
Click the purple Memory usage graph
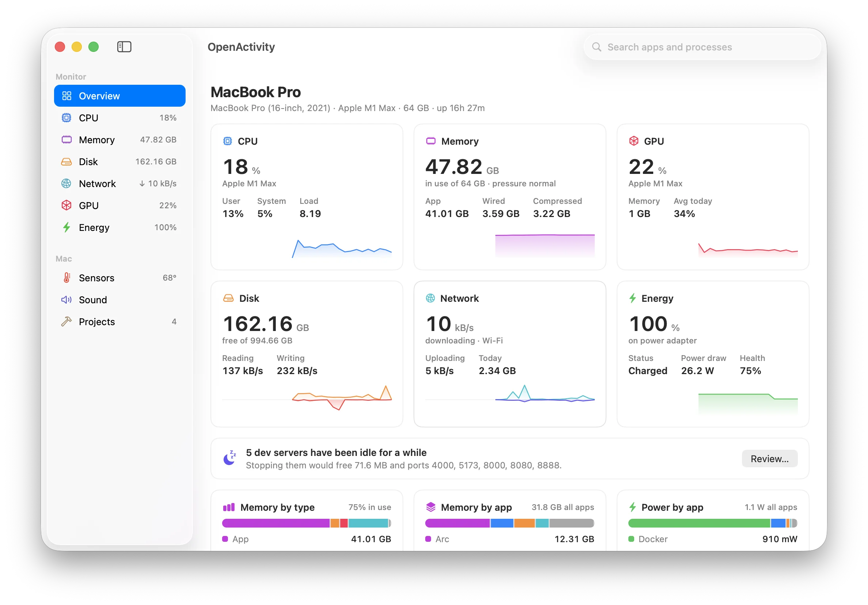[x=544, y=246]
